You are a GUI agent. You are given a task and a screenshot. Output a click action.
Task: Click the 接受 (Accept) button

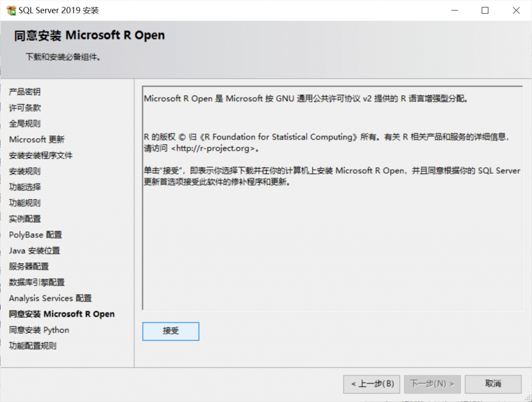pos(170,331)
